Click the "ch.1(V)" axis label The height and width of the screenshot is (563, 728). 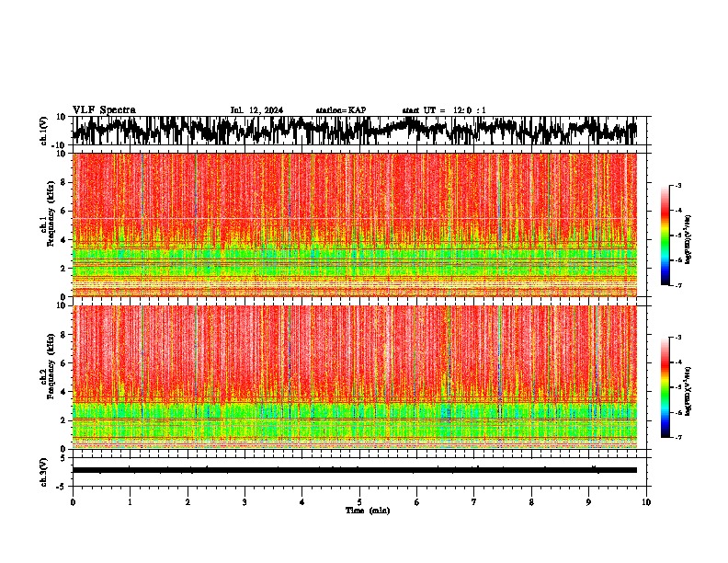pos(44,131)
